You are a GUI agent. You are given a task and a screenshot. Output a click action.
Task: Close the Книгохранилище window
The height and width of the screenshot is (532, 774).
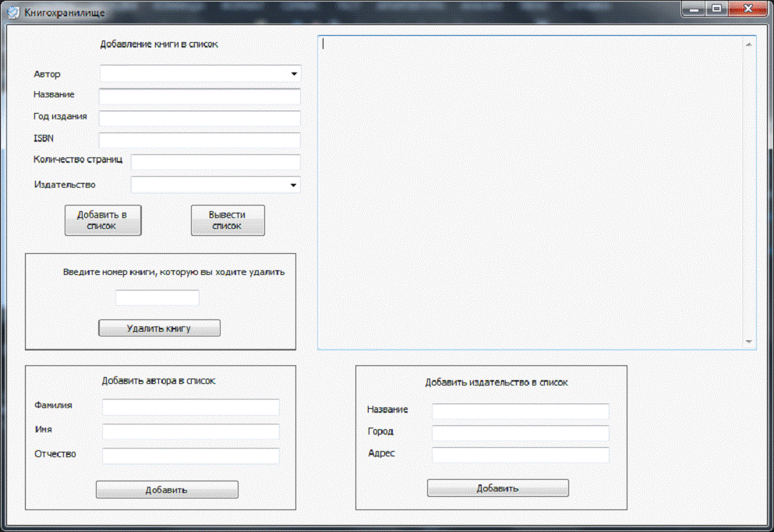(747, 9)
